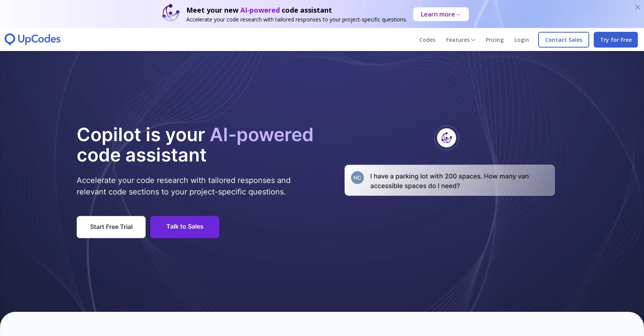Click the NC user avatar badge

tap(357, 178)
